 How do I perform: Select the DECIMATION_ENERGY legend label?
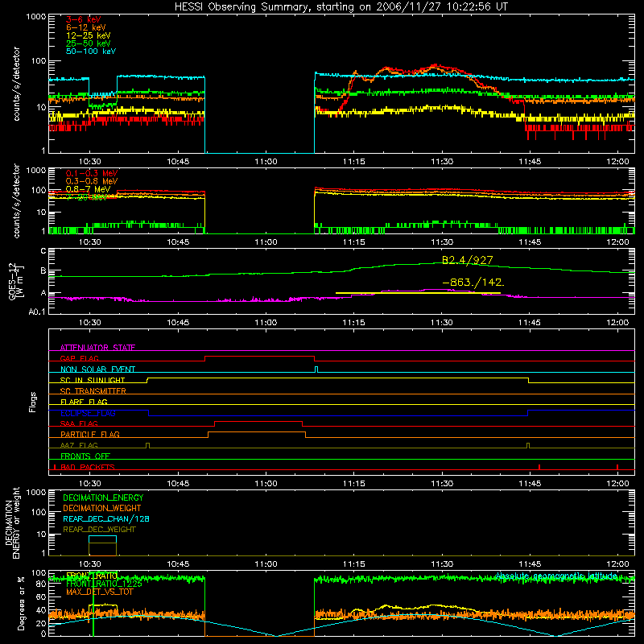pos(103,497)
